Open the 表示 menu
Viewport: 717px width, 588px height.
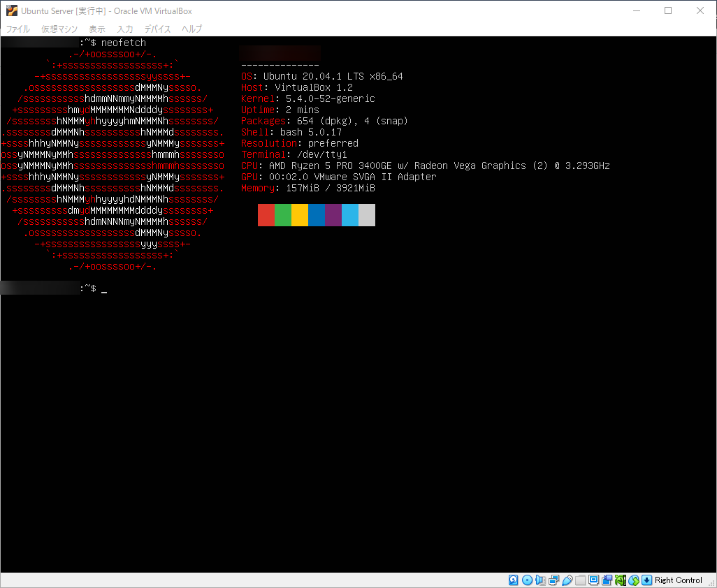(97, 29)
